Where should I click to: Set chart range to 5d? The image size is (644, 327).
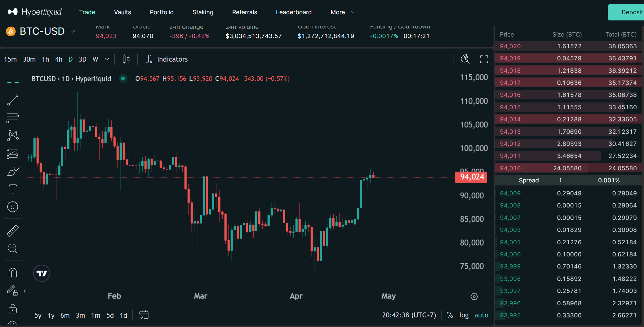tap(110, 315)
